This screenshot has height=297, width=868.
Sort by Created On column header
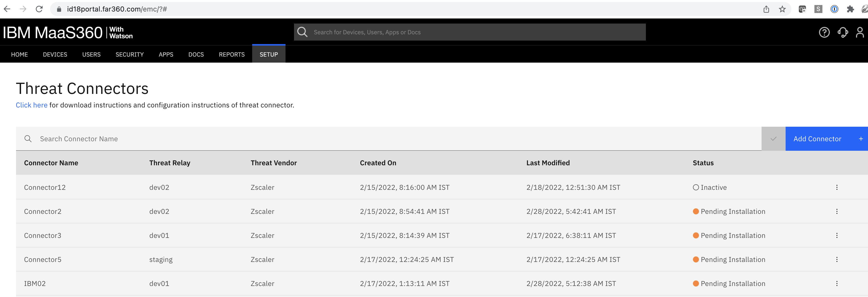[378, 163]
